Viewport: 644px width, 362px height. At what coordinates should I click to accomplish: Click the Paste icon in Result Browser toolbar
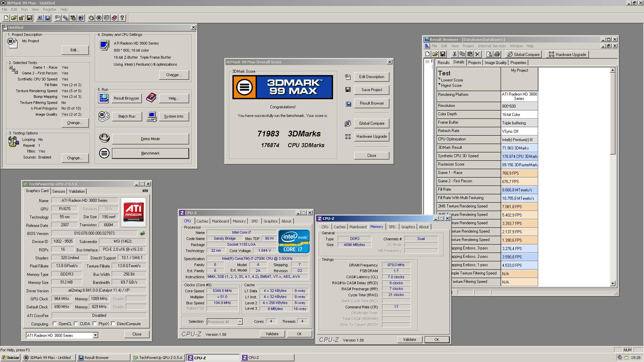click(470, 54)
